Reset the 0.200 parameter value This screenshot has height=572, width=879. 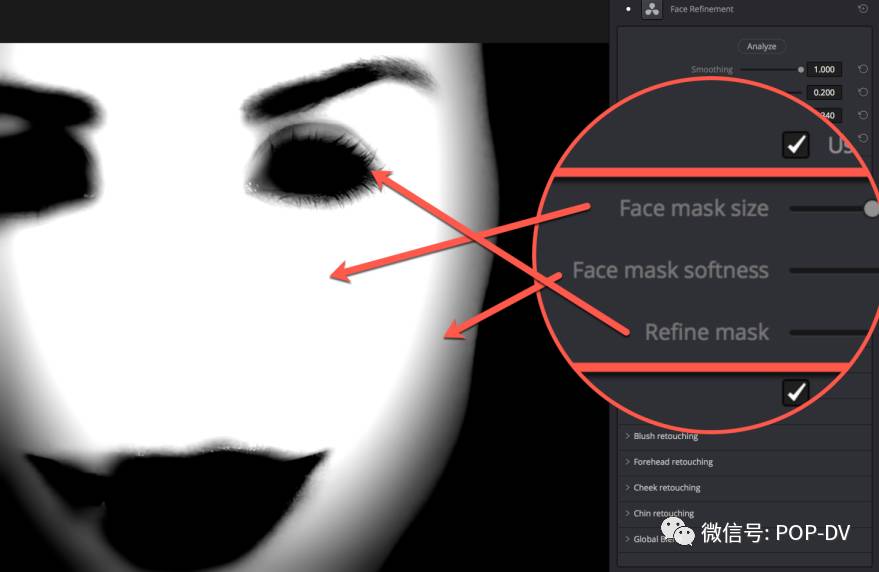(862, 92)
